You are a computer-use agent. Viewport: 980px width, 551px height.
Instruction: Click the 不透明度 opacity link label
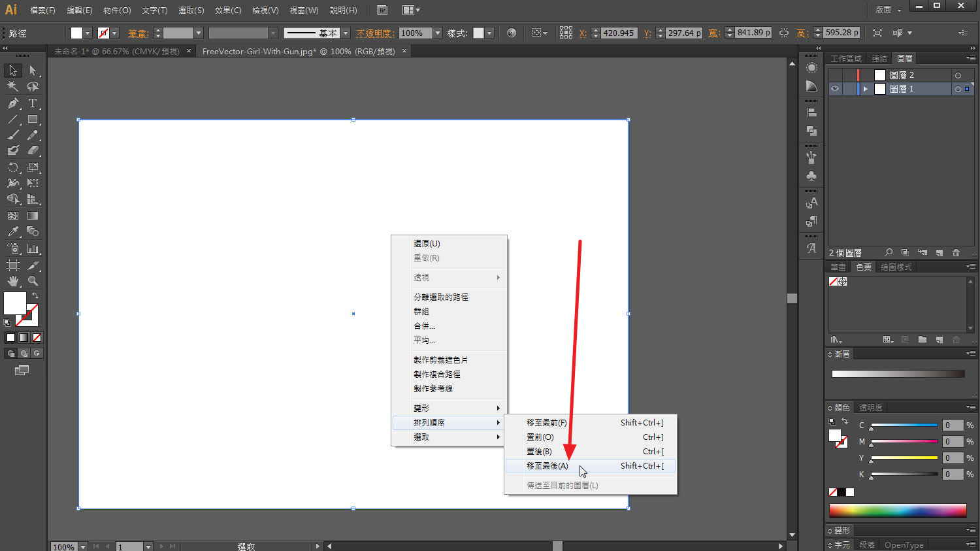(376, 33)
